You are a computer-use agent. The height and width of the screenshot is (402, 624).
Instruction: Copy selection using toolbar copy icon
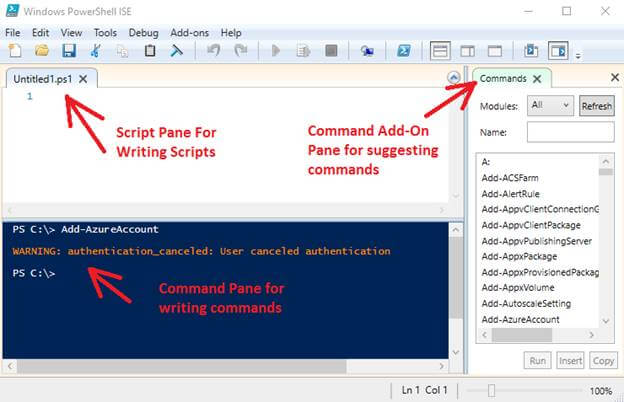tap(123, 51)
